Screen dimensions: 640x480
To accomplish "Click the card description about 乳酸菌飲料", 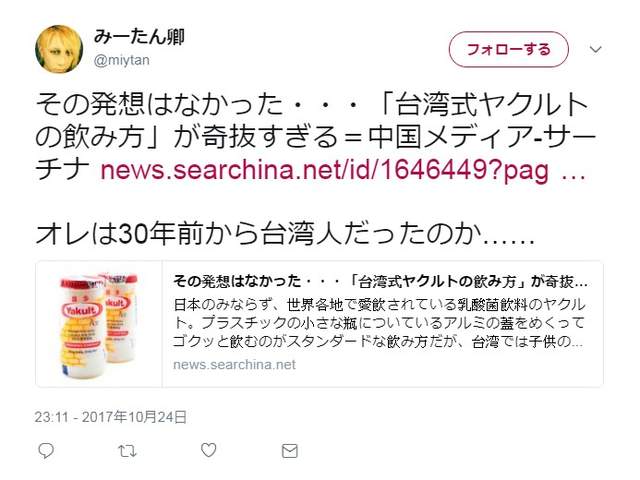I will click(x=379, y=323).
